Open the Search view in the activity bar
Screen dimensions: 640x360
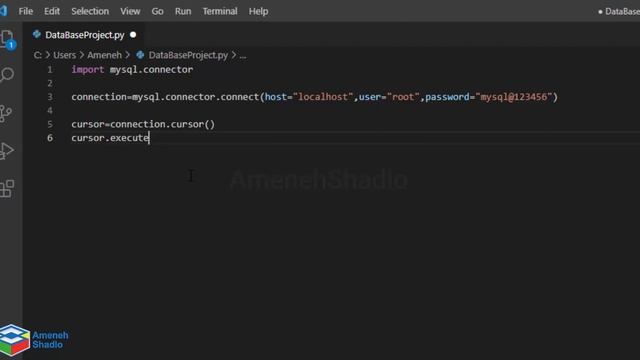(7, 75)
